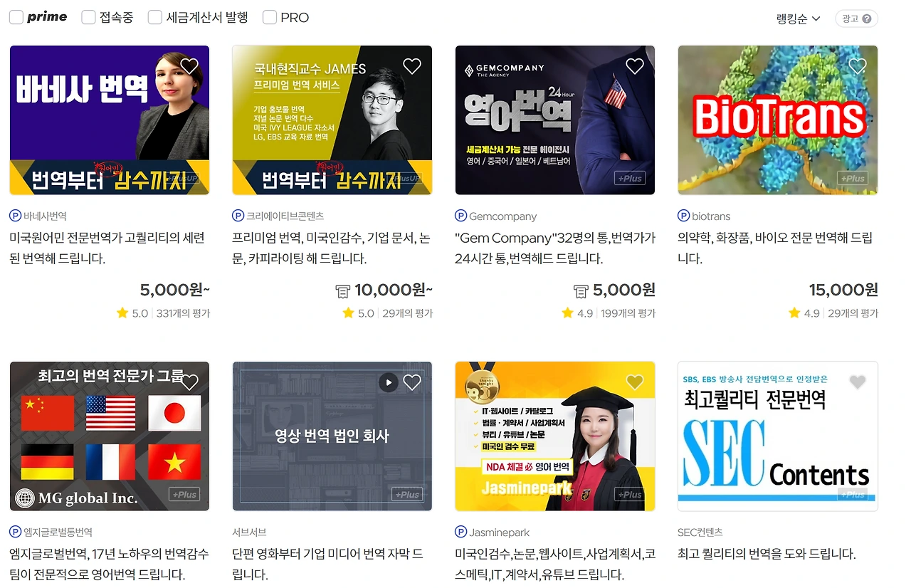Tick the PRO filter checkbox
The width and height of the screenshot is (911, 588).
pyautogui.click(x=269, y=17)
